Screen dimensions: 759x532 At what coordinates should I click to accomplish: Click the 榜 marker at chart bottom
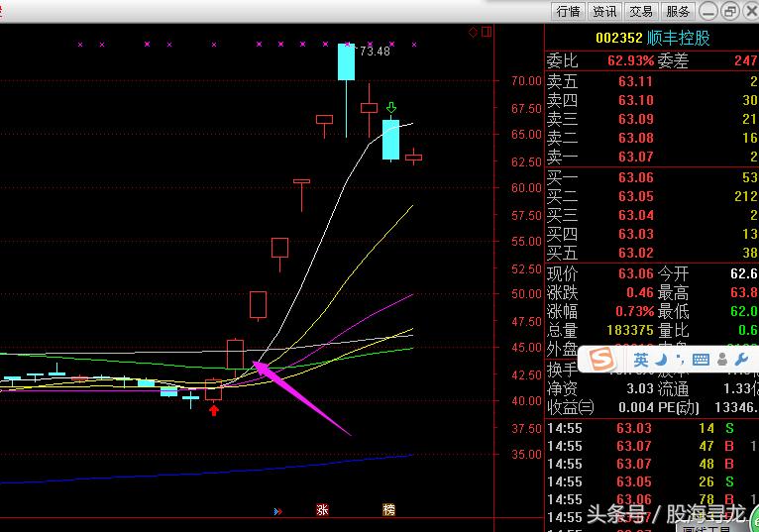[x=388, y=510]
